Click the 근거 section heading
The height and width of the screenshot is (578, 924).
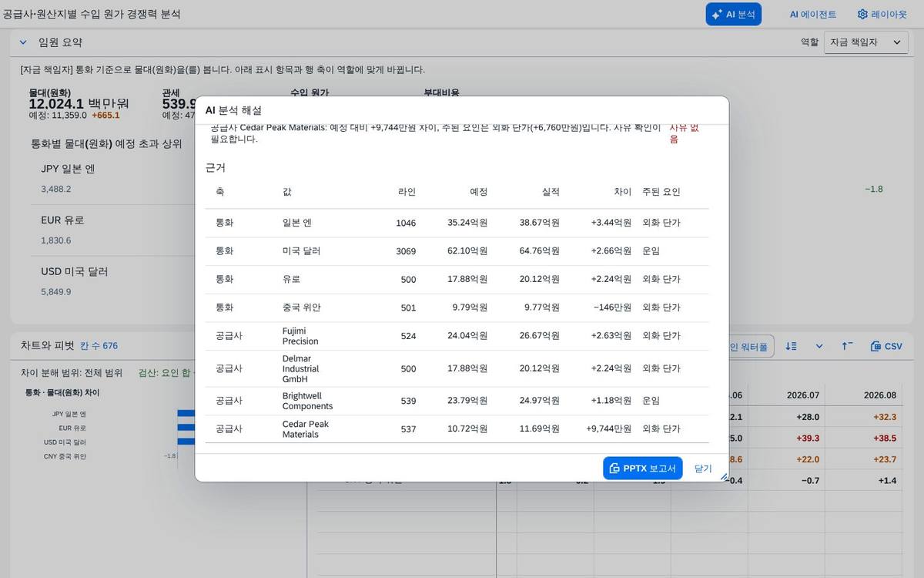pyautogui.click(x=216, y=167)
